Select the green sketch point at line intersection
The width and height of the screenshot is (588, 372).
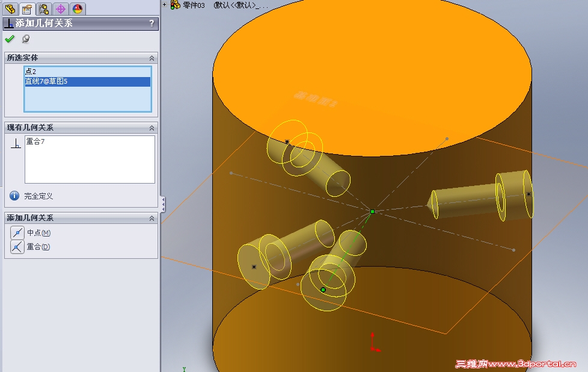point(372,212)
